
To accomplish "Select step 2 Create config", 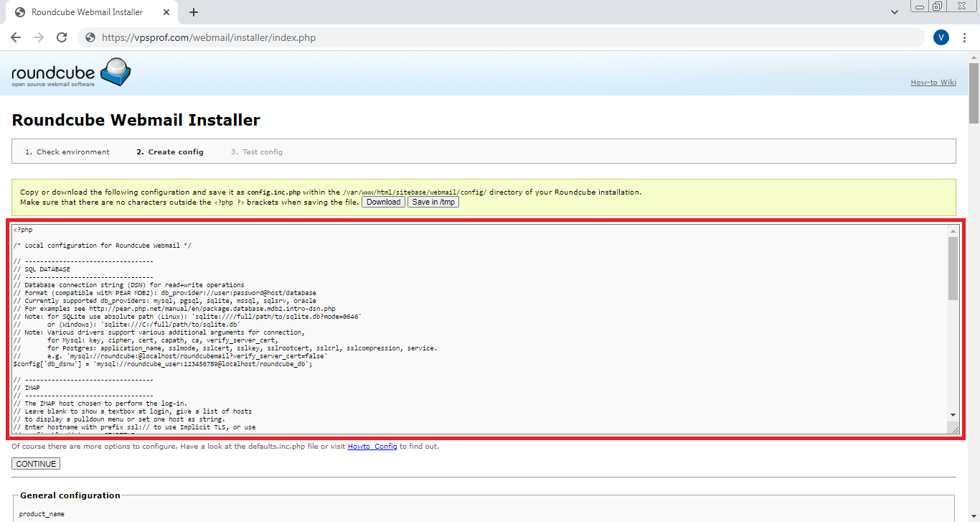I will pos(170,152).
